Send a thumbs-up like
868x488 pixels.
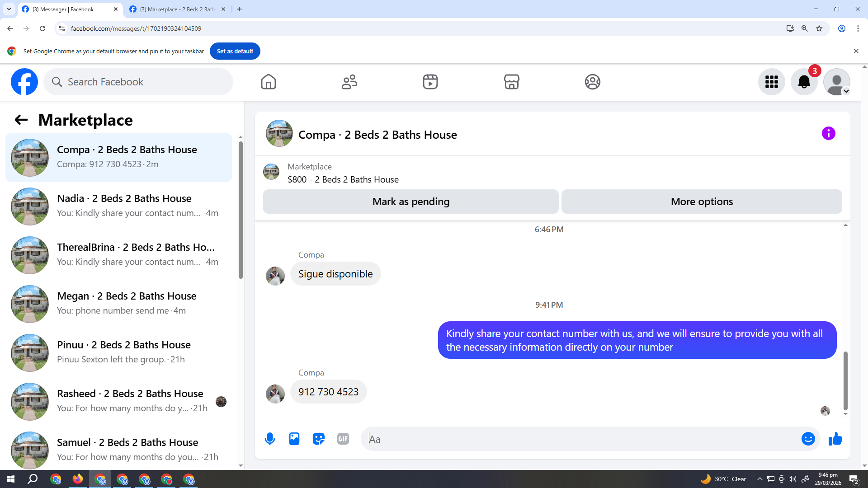(835, 439)
